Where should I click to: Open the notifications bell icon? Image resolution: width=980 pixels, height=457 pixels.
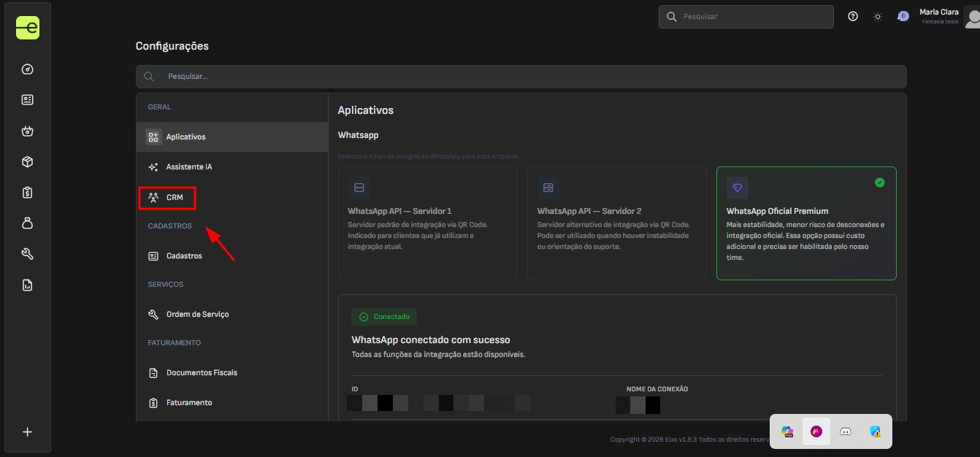point(903,16)
